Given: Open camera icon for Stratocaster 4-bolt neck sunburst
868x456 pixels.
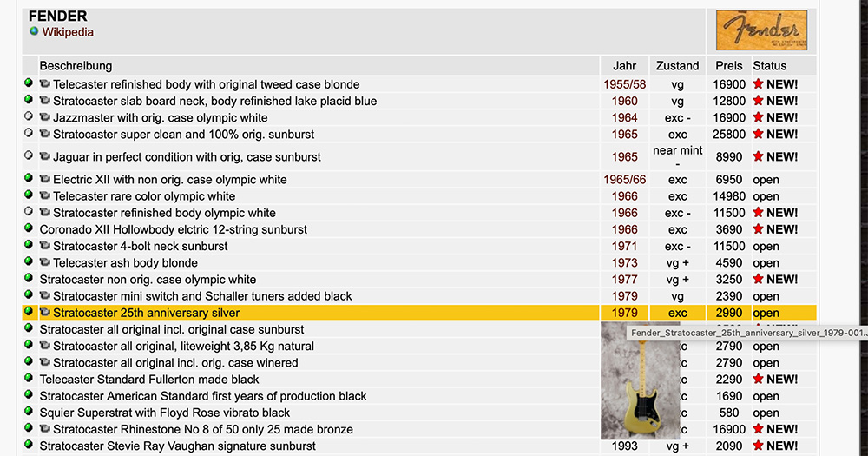Looking at the screenshot, I should tap(45, 246).
